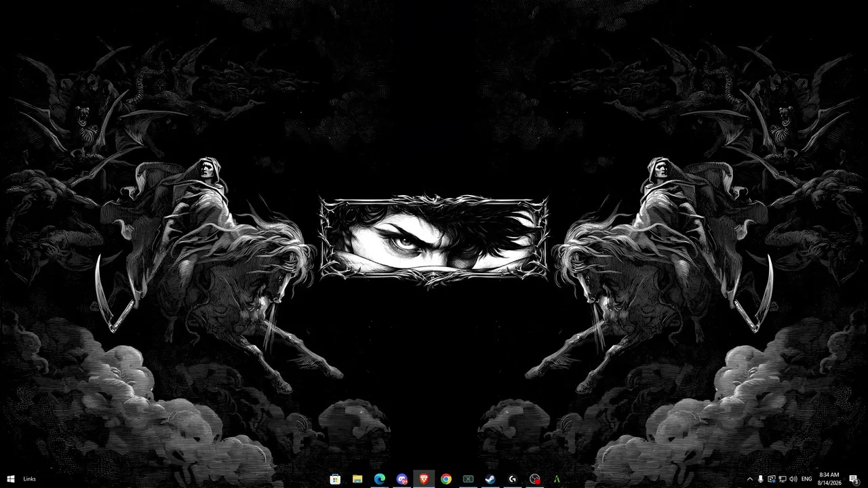
Task: Launch Microsoft Store from the taskbar
Action: tap(335, 479)
